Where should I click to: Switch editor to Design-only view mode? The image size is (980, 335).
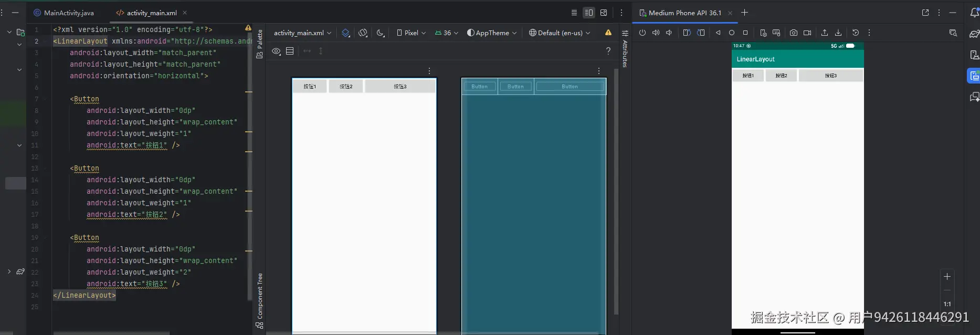pyautogui.click(x=604, y=13)
